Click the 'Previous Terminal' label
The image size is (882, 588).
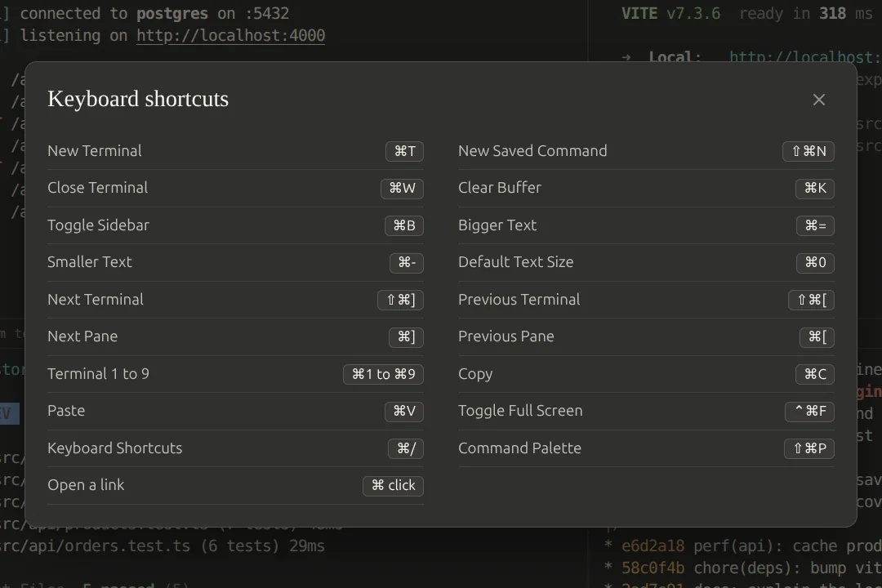click(x=519, y=300)
